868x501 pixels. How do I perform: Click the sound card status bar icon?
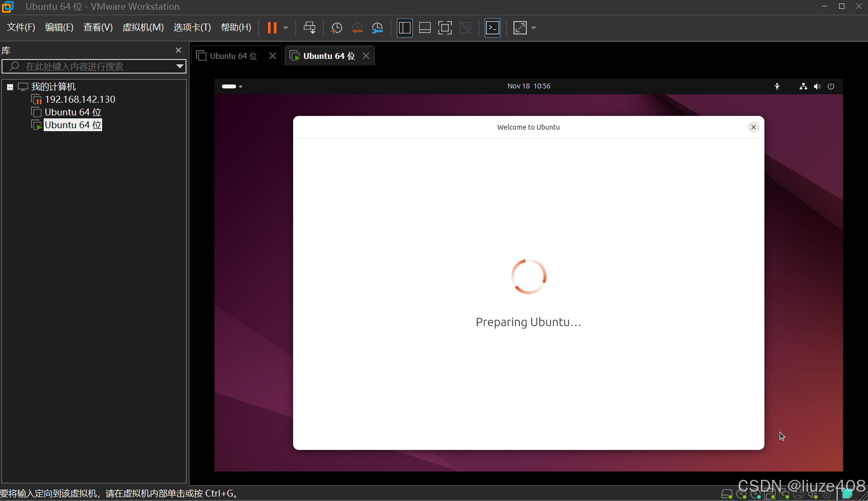coord(813,495)
